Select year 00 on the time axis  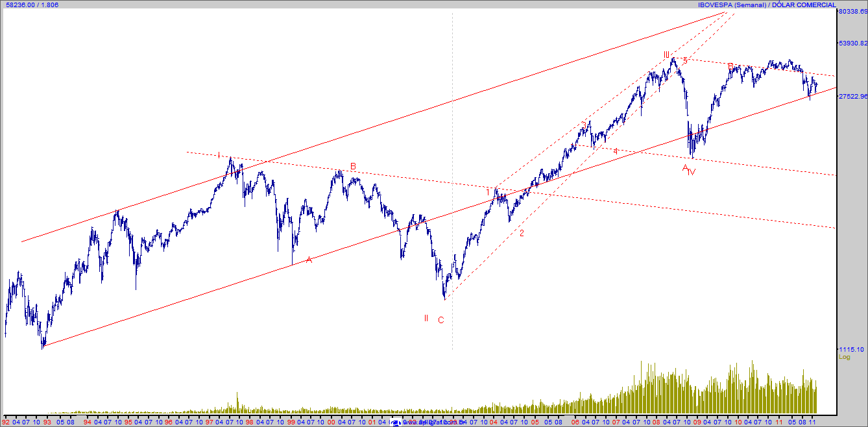click(x=332, y=422)
